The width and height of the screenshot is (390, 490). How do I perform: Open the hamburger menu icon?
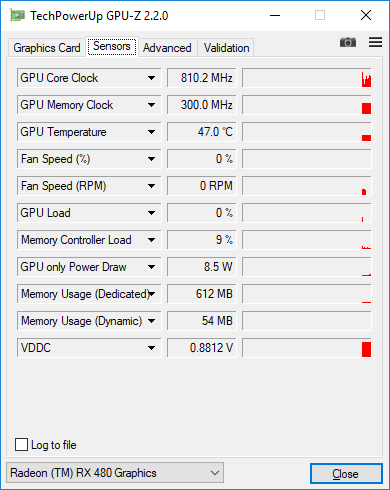375,42
